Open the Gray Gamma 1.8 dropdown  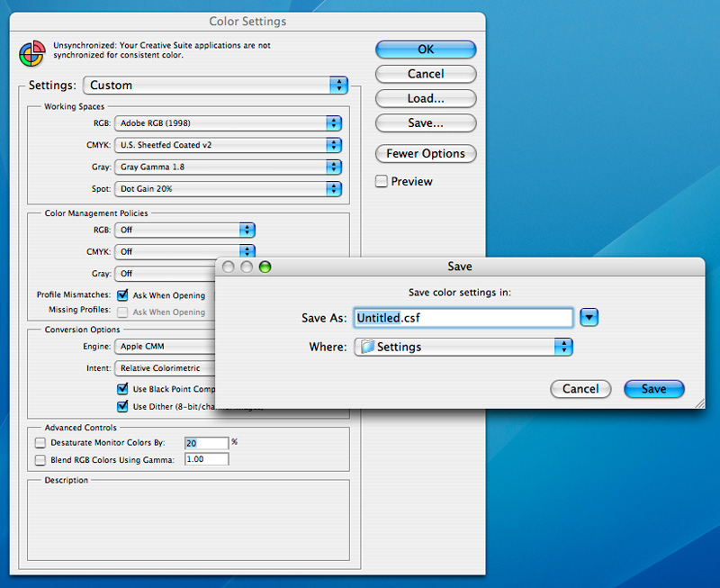(x=228, y=167)
